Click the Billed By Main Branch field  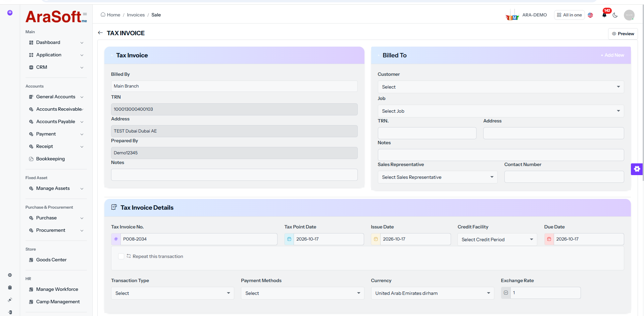click(x=234, y=86)
